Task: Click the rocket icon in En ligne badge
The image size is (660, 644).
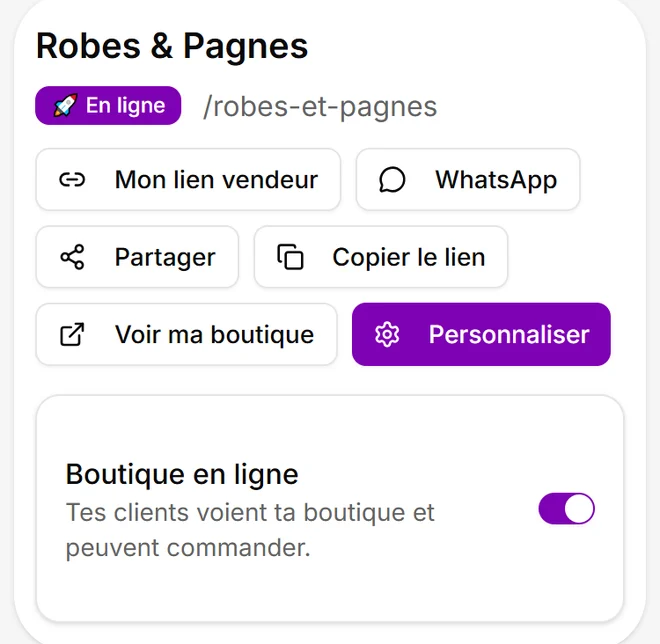Action: click(x=66, y=105)
